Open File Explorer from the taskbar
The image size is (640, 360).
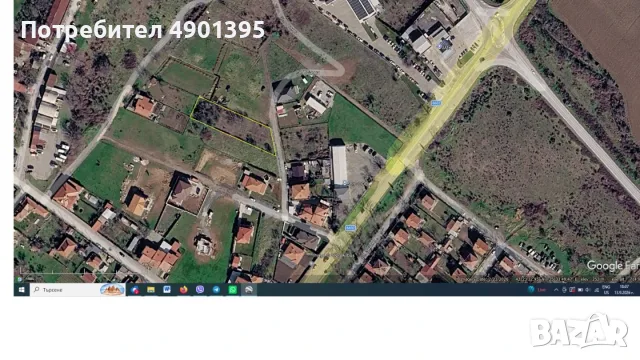point(151,290)
